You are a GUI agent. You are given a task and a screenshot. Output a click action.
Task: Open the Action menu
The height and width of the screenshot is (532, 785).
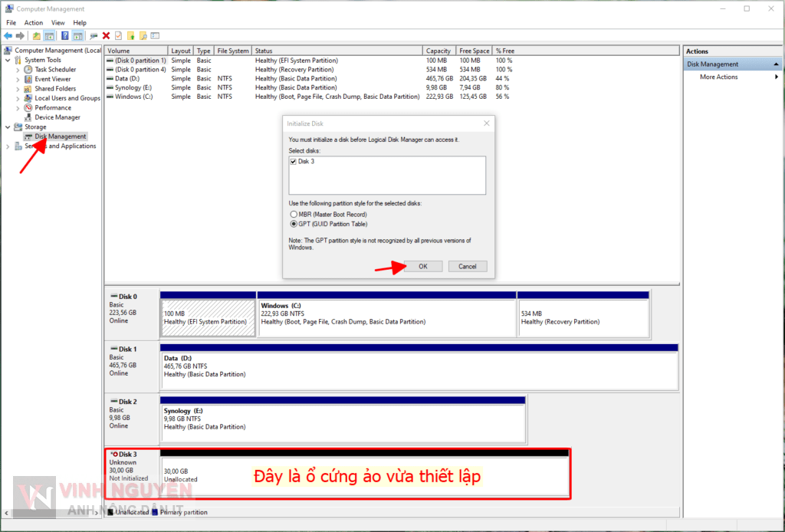coord(34,23)
